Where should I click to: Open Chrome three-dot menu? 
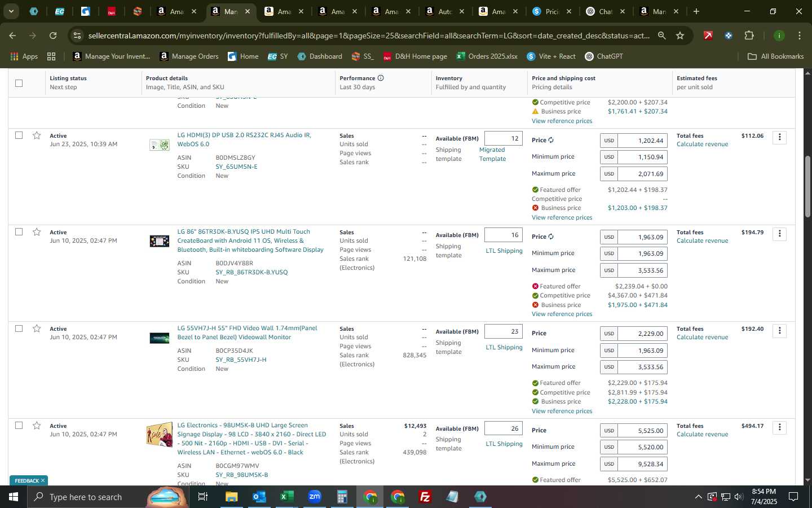click(x=800, y=36)
